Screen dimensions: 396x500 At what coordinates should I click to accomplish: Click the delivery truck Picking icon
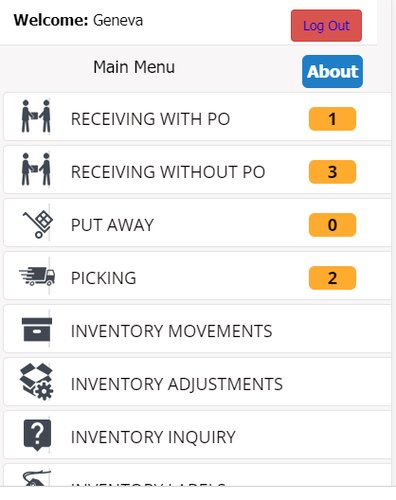coord(37,276)
